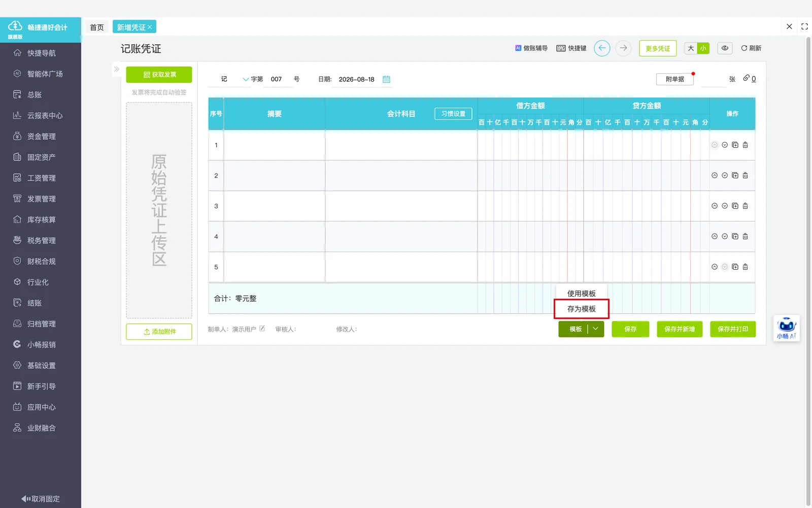This screenshot has width=812, height=508.
Task: Click 添加附件 upload button
Action: pos(159,332)
